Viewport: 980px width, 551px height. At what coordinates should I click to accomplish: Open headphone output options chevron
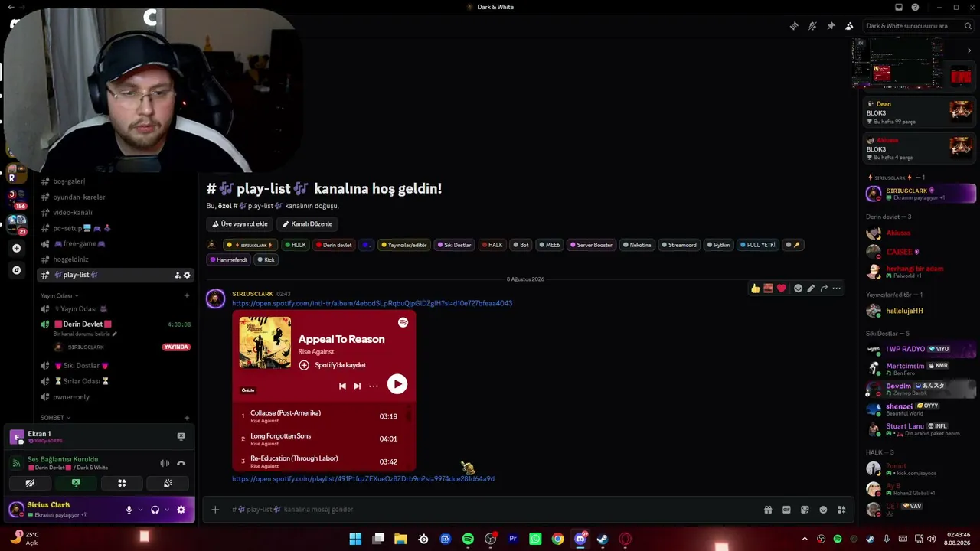point(165,510)
